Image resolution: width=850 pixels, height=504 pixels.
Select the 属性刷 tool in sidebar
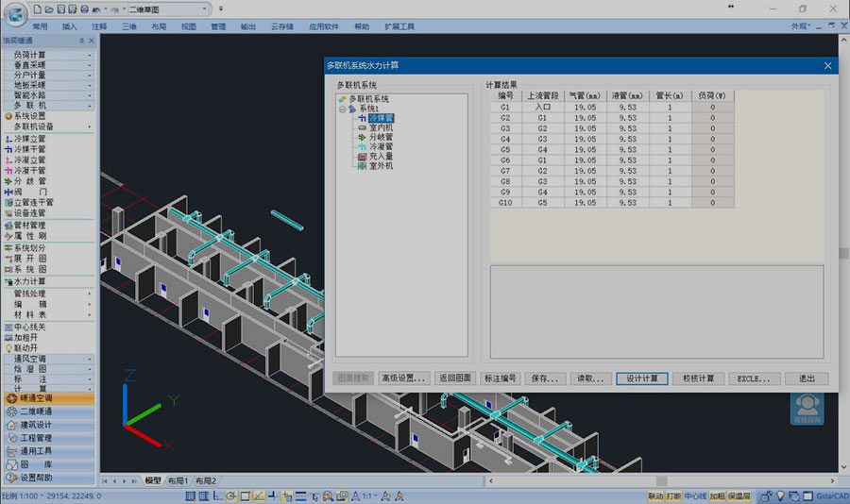pos(29,236)
